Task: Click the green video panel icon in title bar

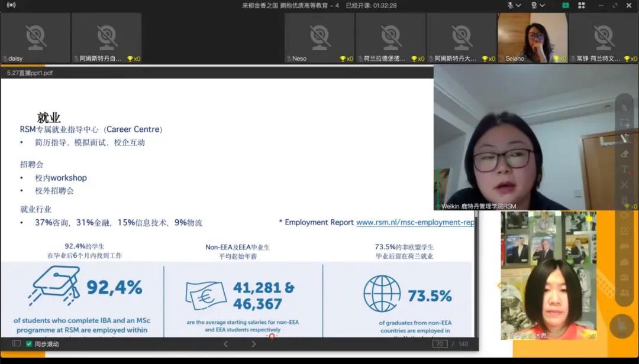Action: pyautogui.click(x=566, y=5)
